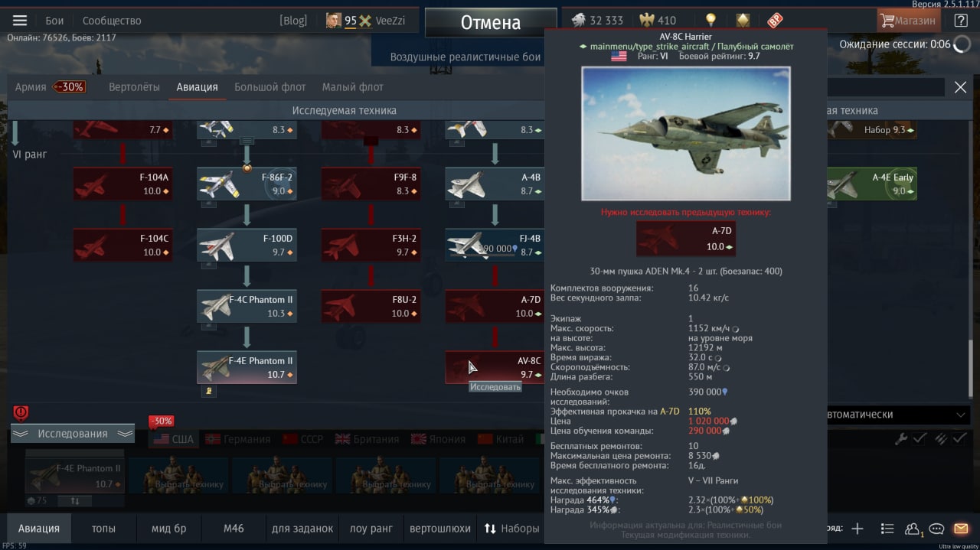This screenshot has width=980, height=550.
Task: Click the Отмена button
Action: tap(491, 23)
